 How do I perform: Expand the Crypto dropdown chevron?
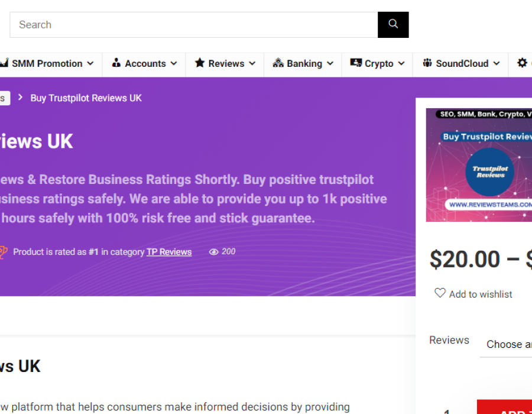[x=401, y=64]
